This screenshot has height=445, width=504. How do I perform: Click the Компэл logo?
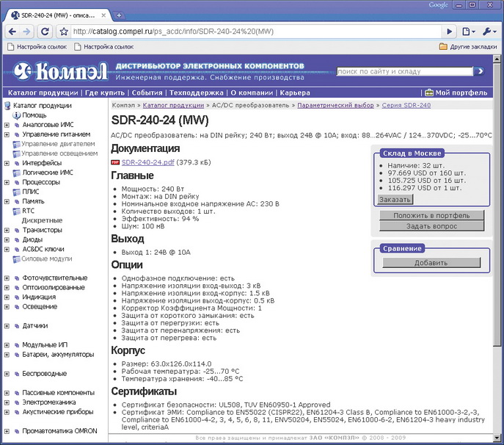tap(60, 71)
